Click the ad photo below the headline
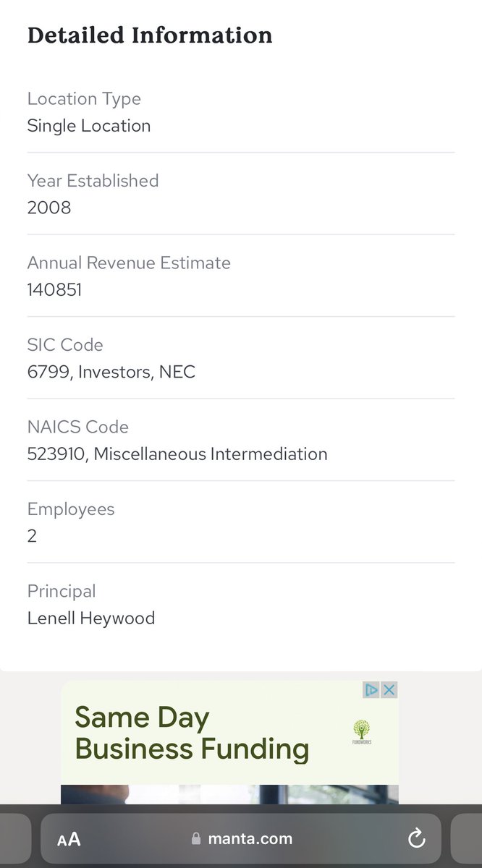The image size is (482, 868). [x=229, y=794]
